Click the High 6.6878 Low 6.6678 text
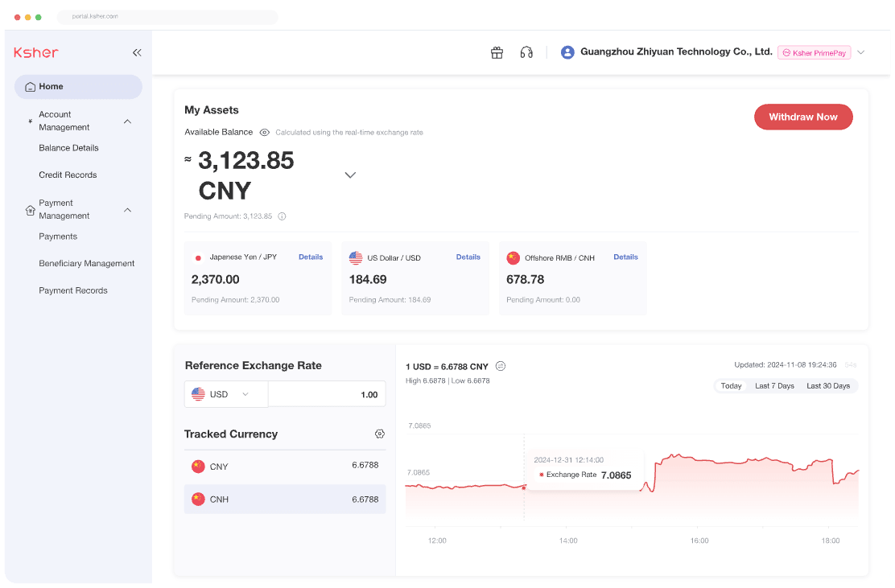The image size is (895, 588). [447, 381]
